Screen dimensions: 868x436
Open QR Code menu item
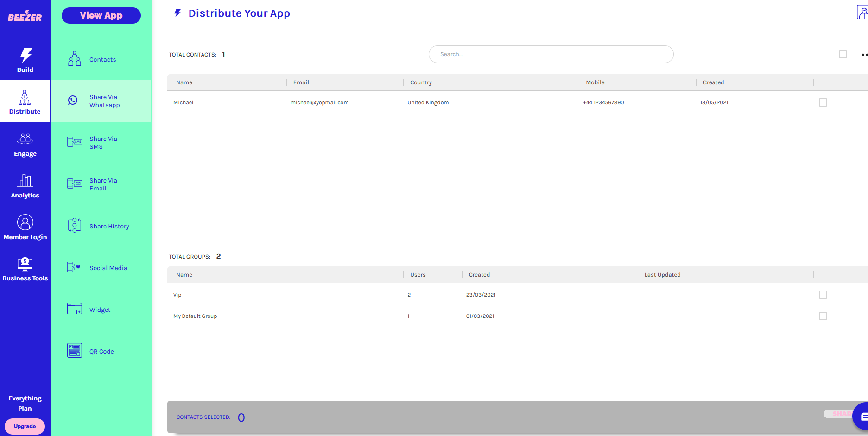(101, 351)
